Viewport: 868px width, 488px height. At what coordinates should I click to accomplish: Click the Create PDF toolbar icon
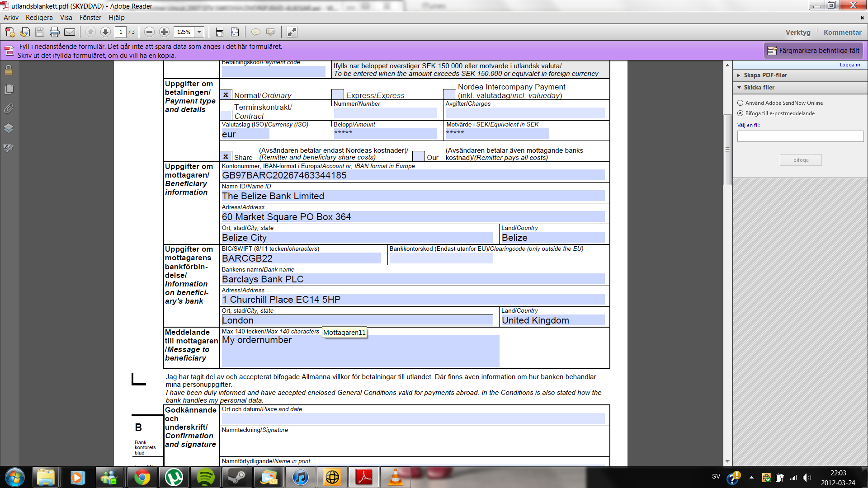pos(9,32)
